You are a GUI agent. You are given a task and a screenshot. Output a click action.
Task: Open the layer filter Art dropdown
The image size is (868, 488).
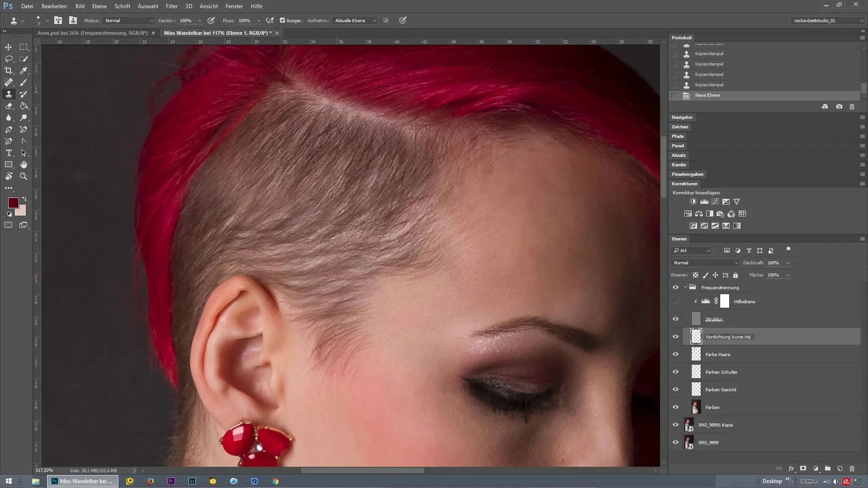[x=692, y=250]
